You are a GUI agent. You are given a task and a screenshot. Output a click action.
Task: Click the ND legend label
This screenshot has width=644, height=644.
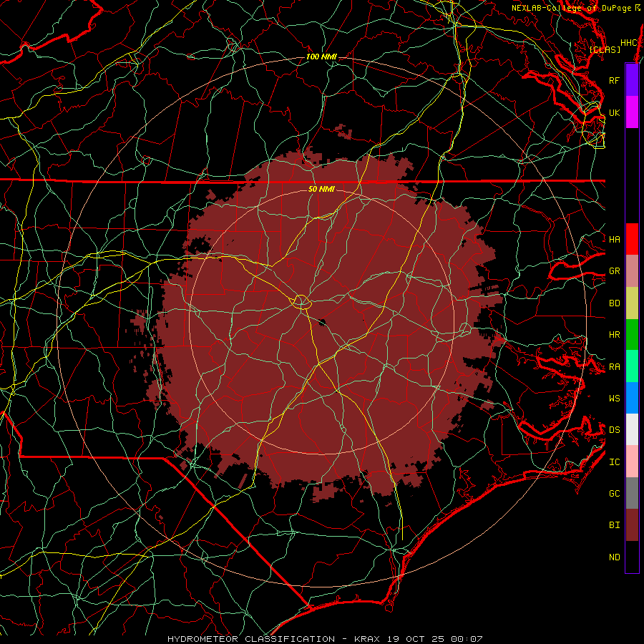(614, 557)
